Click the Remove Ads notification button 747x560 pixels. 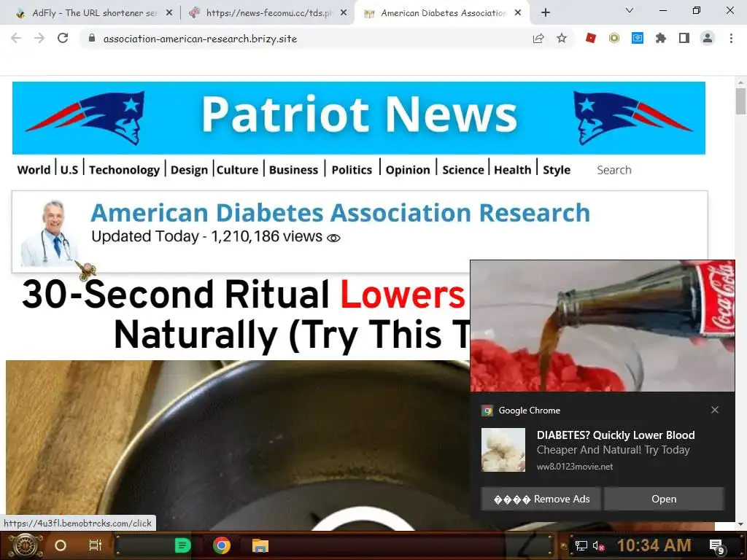click(x=541, y=499)
